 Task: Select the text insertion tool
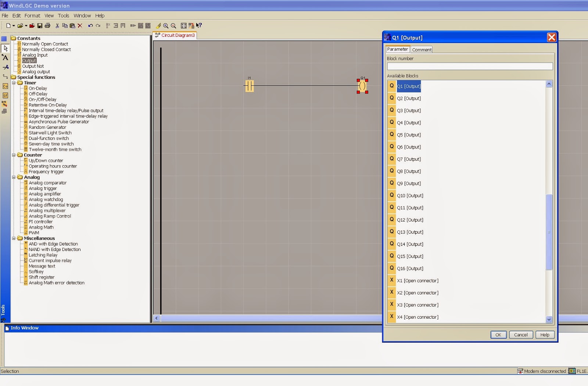pos(5,58)
